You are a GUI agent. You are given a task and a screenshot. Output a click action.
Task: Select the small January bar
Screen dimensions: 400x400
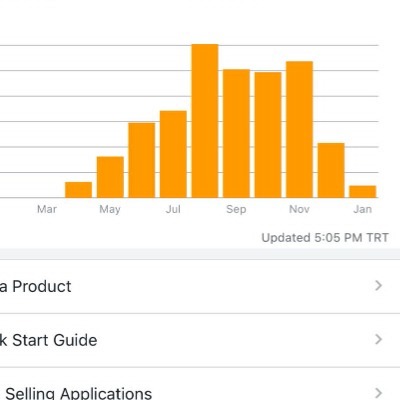[x=363, y=192]
